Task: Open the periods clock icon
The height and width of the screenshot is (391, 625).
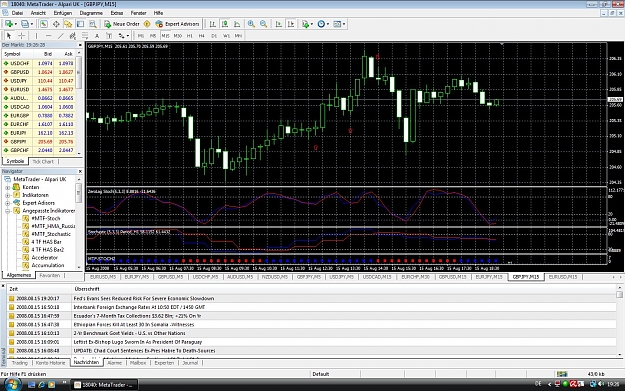Action: [321, 24]
